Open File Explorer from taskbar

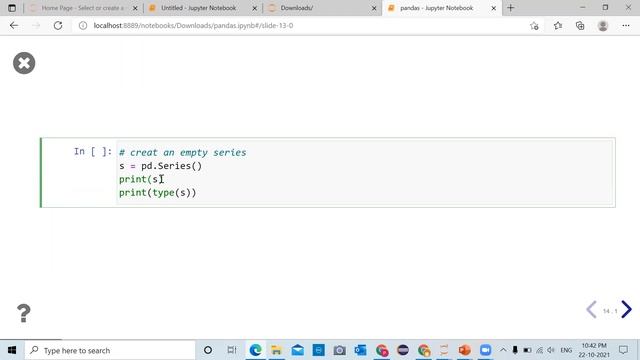point(276,350)
